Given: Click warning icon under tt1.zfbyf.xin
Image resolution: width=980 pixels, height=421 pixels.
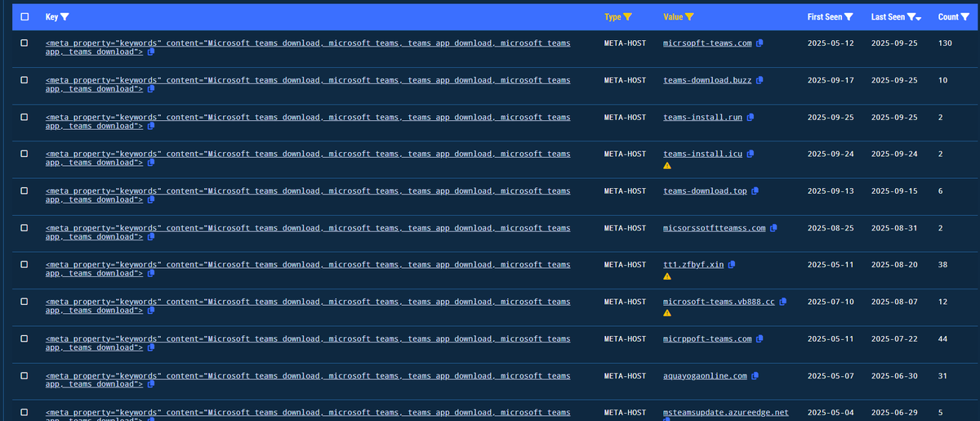Looking at the screenshot, I should [x=667, y=275].
